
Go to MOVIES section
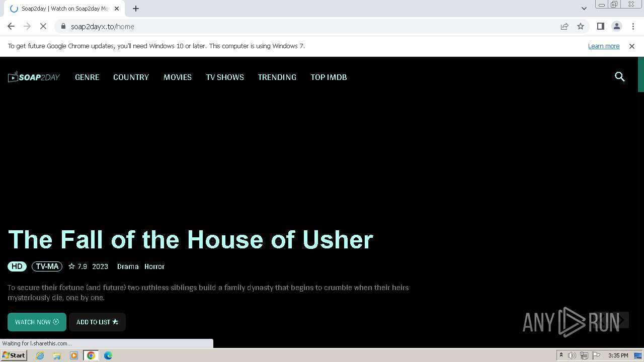coord(178,77)
